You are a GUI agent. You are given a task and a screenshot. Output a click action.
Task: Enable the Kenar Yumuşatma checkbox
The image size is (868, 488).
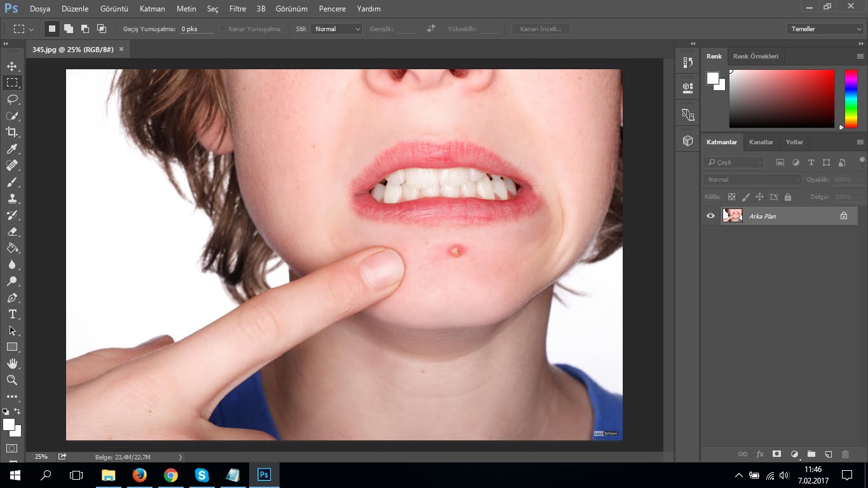click(x=222, y=29)
